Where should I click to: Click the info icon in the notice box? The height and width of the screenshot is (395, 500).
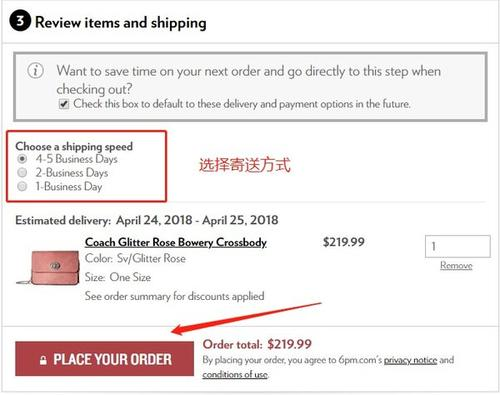35,71
